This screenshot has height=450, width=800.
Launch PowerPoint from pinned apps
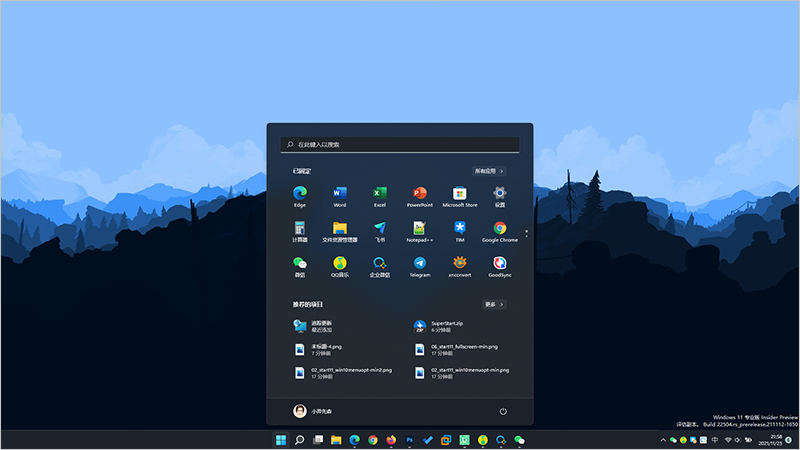[419, 194]
